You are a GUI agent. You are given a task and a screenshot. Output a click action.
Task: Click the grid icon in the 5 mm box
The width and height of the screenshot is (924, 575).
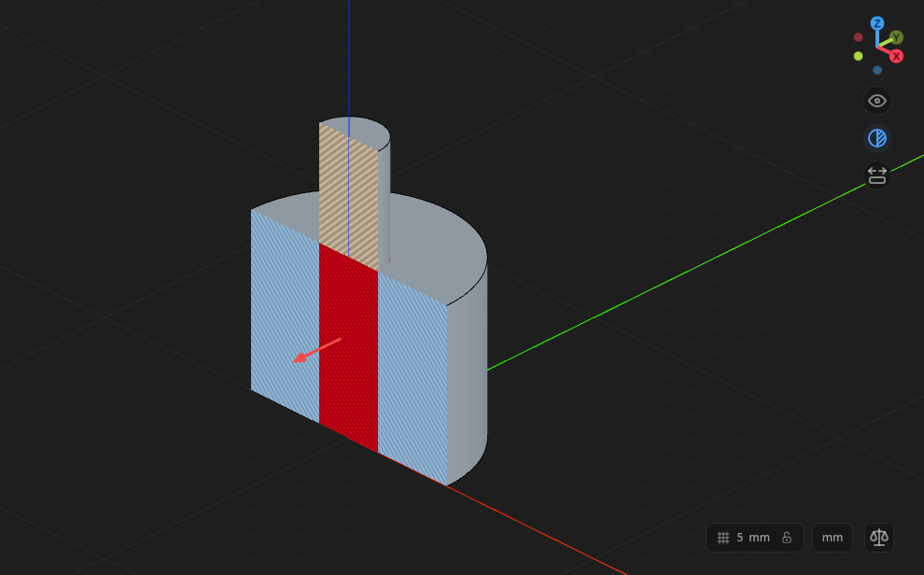[x=723, y=538]
